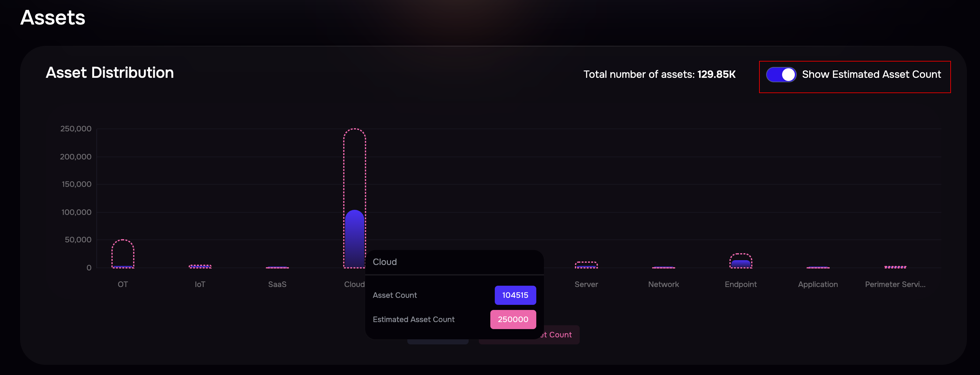Click the Cloud title in the tooltip
Screen dimensions: 980x375
click(385, 262)
